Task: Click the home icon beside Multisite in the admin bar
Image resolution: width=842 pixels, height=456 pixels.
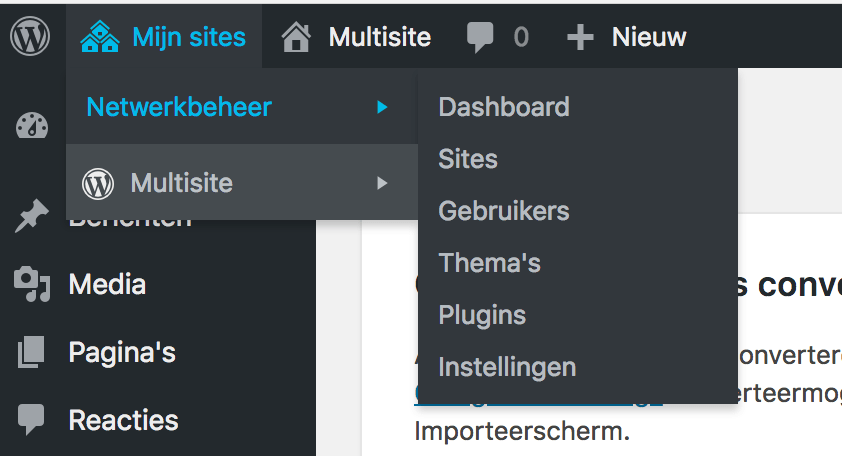Action: [x=296, y=38]
